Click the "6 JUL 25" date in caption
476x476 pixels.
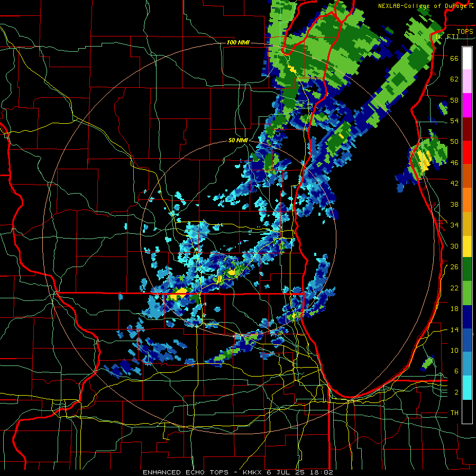pos(286,472)
